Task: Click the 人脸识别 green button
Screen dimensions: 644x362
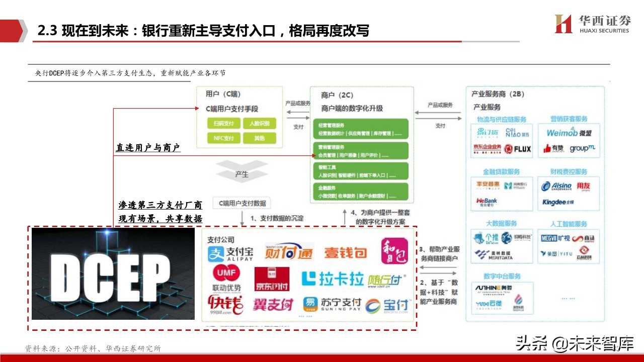Action: click(259, 123)
